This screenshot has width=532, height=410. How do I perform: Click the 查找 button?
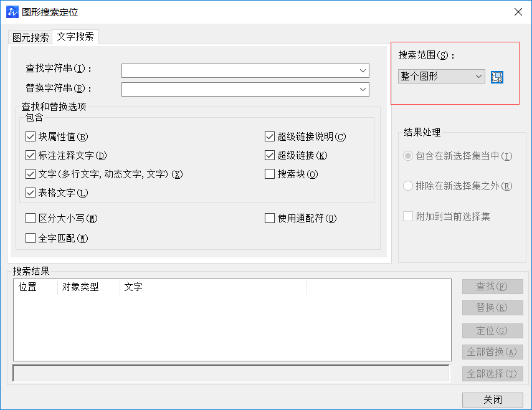[x=492, y=286]
